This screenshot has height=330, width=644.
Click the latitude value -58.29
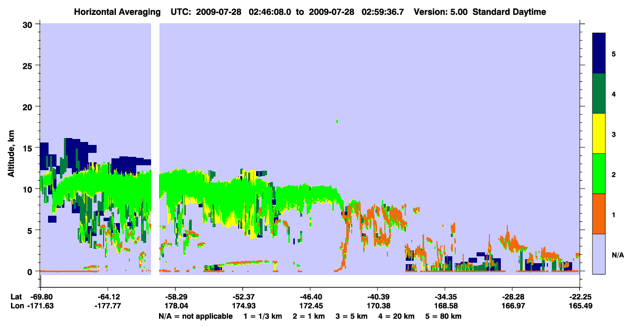(175, 297)
